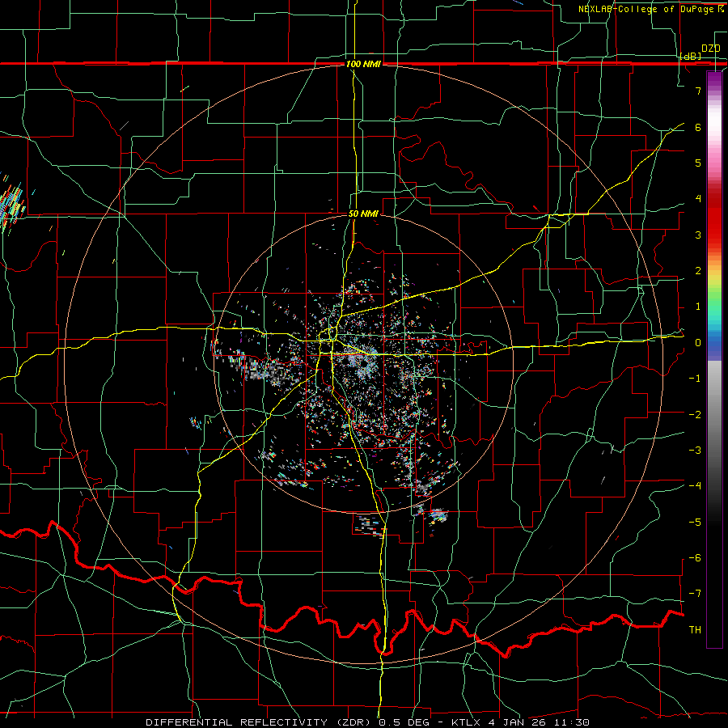The image size is (728, 728).
Task: Click the "-3" scale tick label
Action: click(x=695, y=451)
